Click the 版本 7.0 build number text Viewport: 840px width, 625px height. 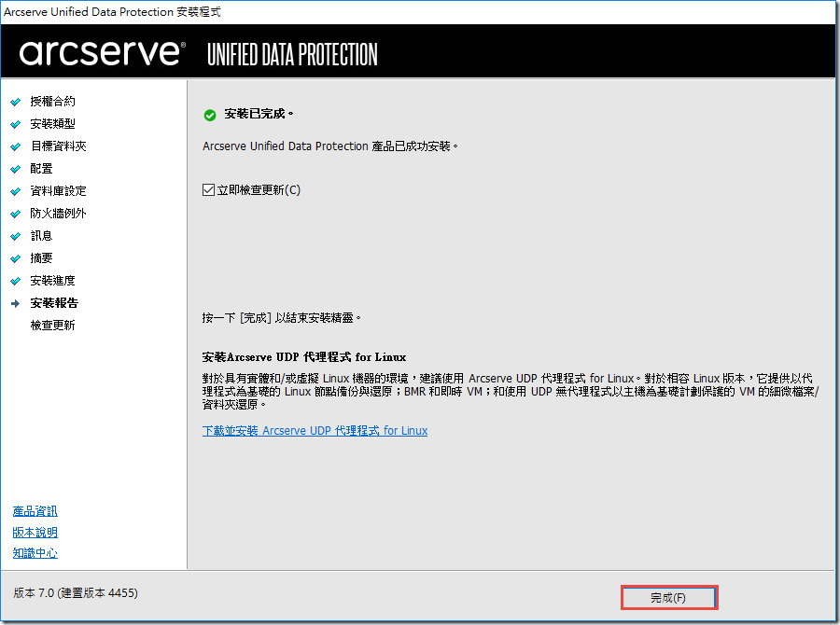tap(76, 593)
